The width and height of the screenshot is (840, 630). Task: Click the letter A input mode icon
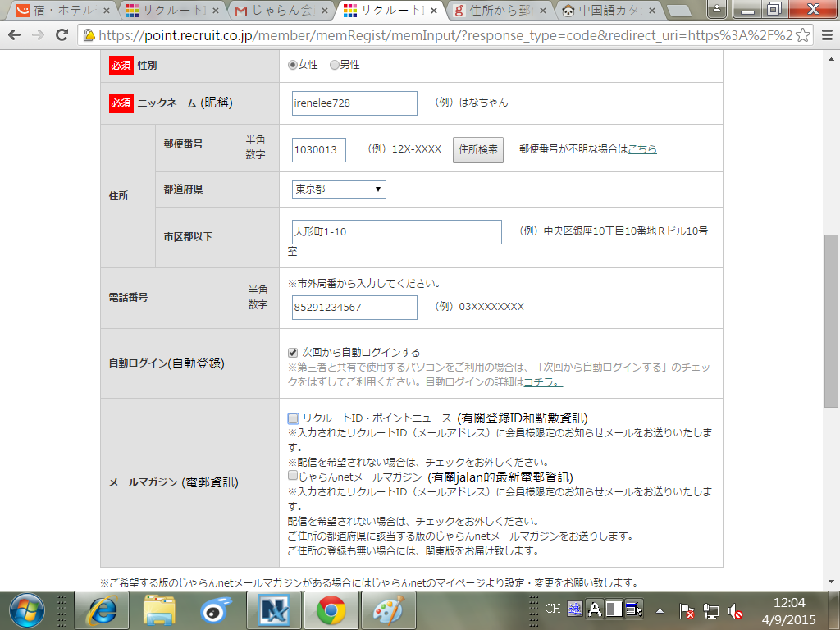(x=594, y=609)
